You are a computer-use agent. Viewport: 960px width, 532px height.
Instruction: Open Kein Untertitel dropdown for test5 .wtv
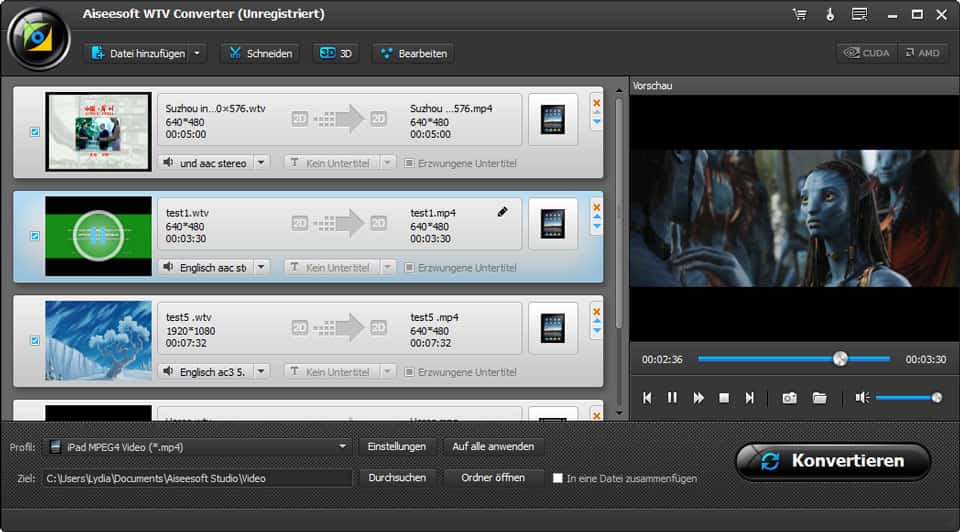(x=387, y=372)
